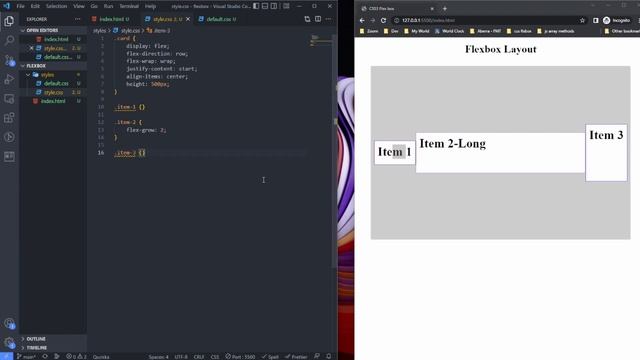Open the Explorer view in the activity bar
Viewport: 640px width, 360px height.
[9, 21]
